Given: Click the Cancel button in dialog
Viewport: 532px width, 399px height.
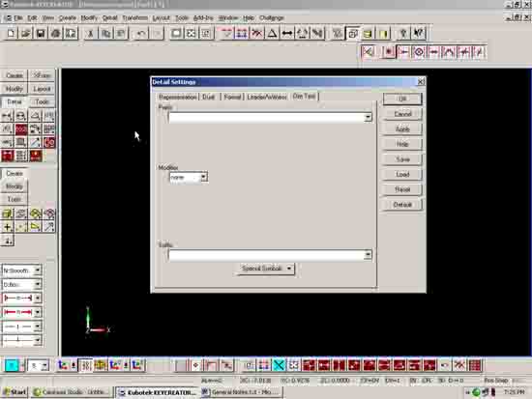Looking at the screenshot, I should point(402,114).
